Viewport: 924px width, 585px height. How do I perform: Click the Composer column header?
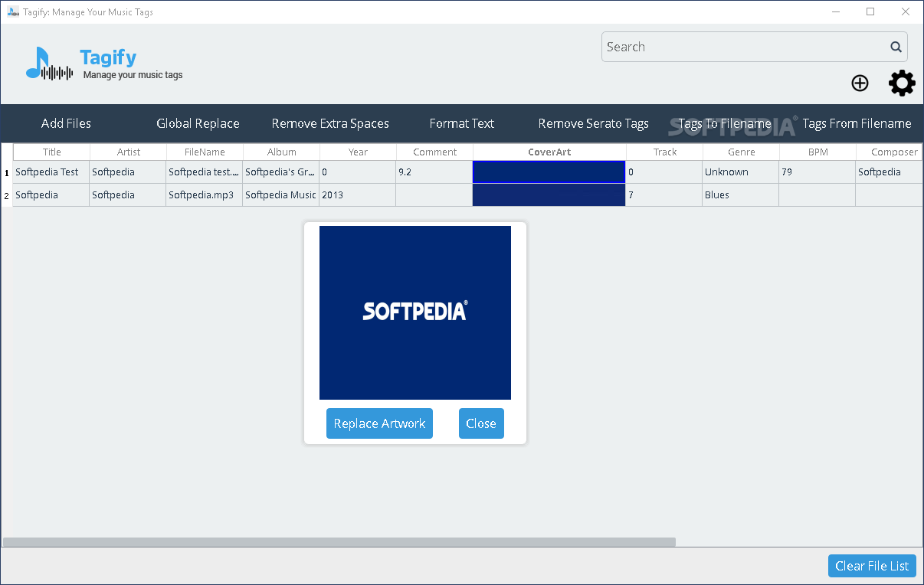click(x=890, y=152)
